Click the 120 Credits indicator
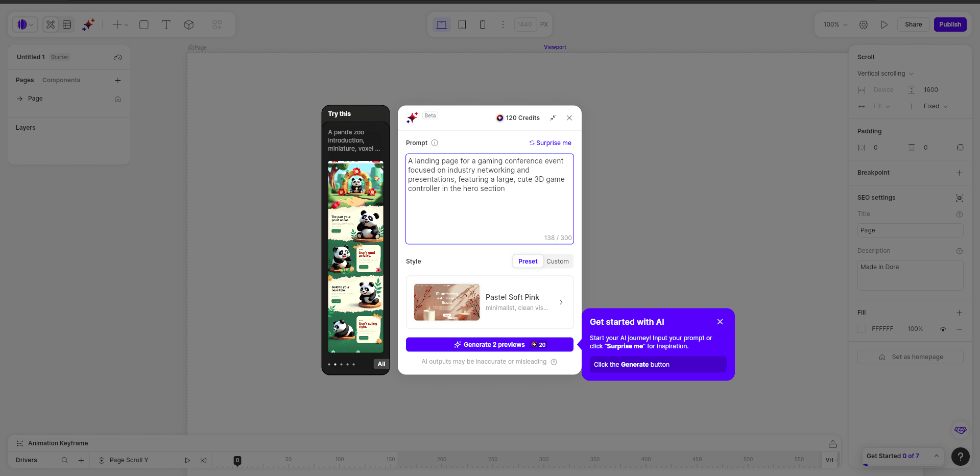 click(x=518, y=118)
